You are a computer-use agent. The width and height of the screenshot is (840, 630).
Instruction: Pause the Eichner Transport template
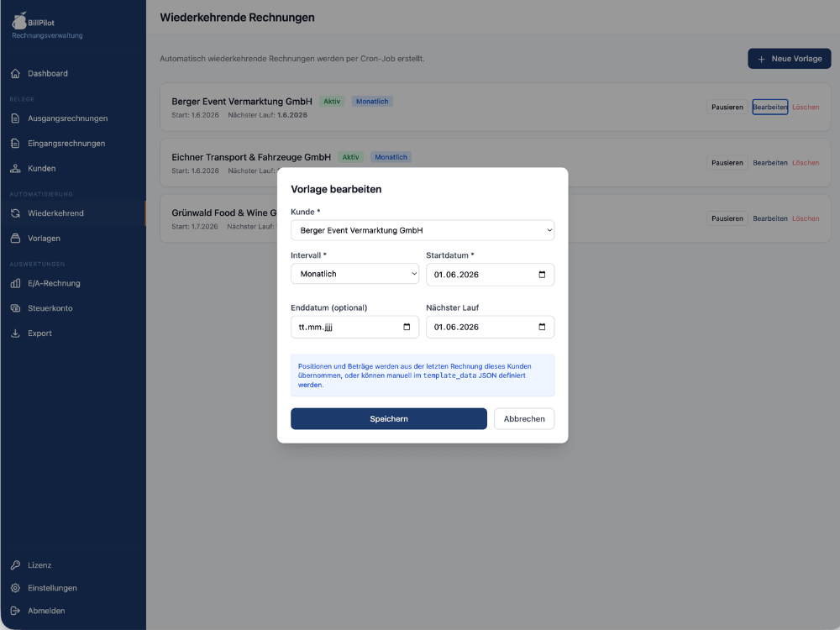click(727, 163)
